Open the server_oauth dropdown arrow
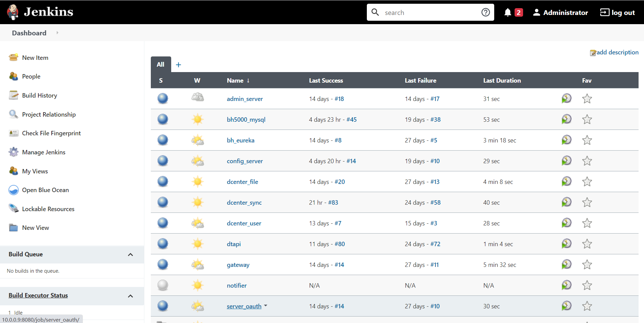The height and width of the screenshot is (323, 644). pyautogui.click(x=266, y=306)
